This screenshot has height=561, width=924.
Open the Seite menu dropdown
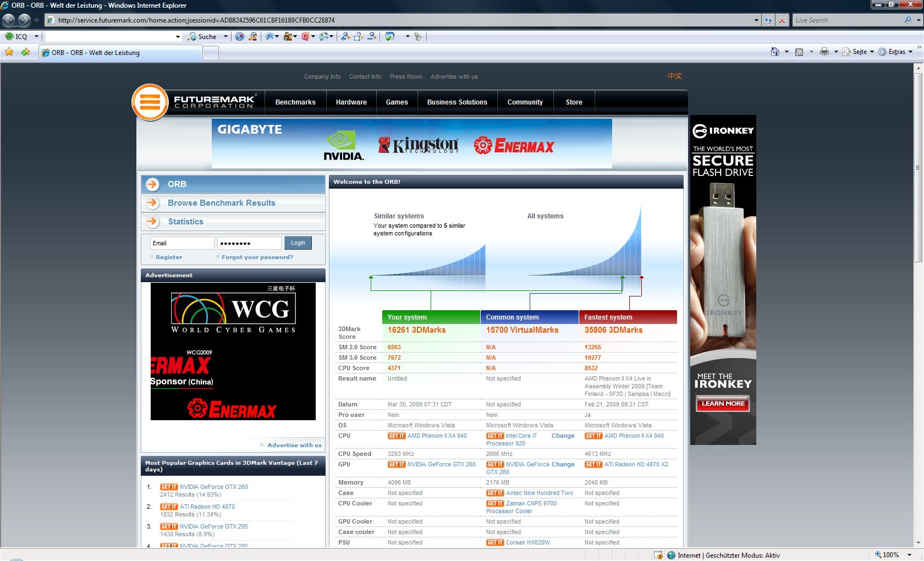[x=872, y=52]
